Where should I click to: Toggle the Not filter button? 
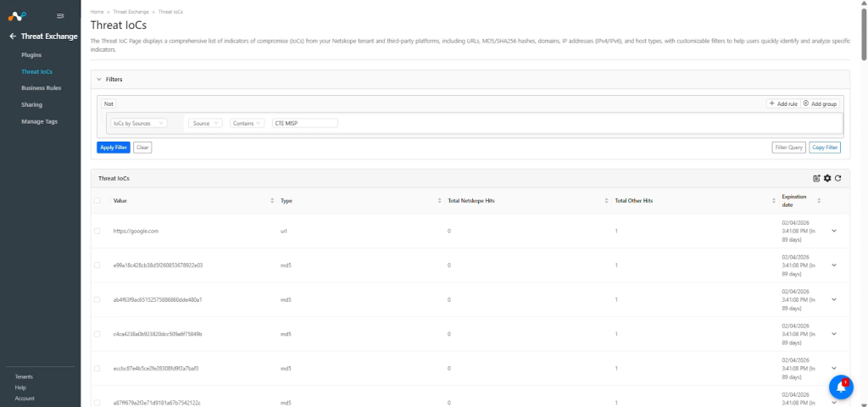point(108,103)
